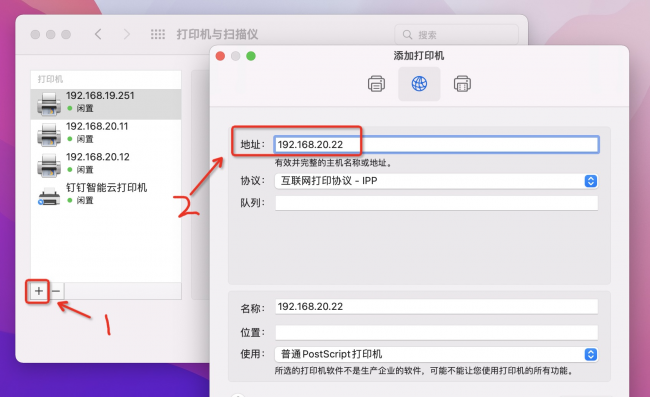Click the 闲置 status under 钉钉智能云打印机
650x397 pixels.
click(85, 201)
